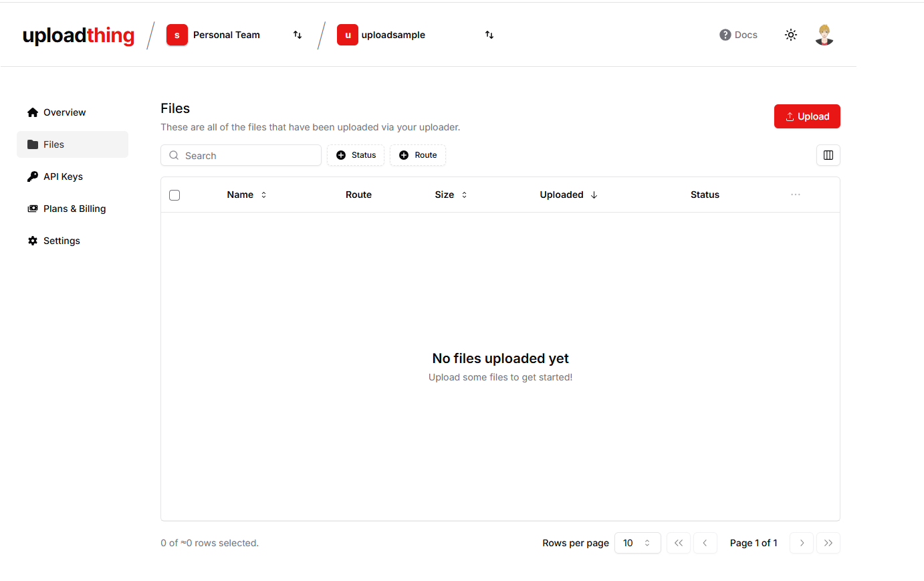Go to the last page

(x=828, y=543)
